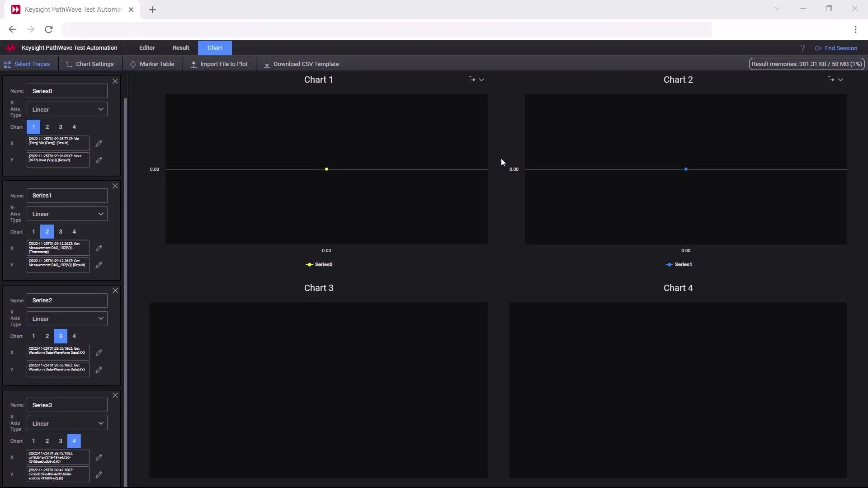Edit Series1 X data pencil icon
Image resolution: width=868 pixels, height=488 pixels.
(x=99, y=248)
